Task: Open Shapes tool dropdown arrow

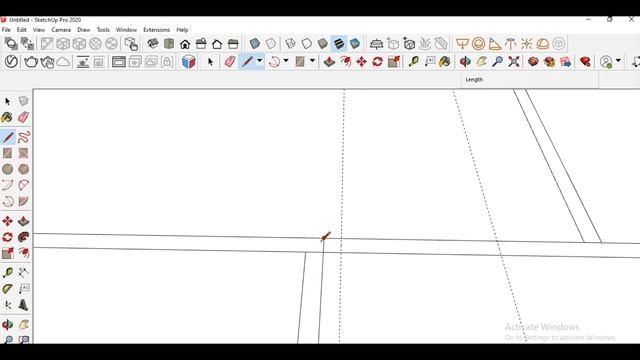Action: (312, 61)
